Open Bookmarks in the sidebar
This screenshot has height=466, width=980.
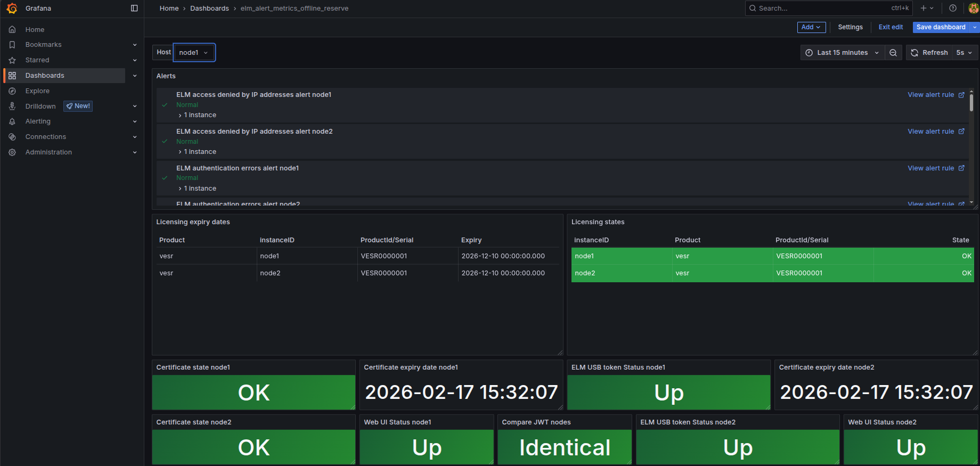(x=43, y=45)
